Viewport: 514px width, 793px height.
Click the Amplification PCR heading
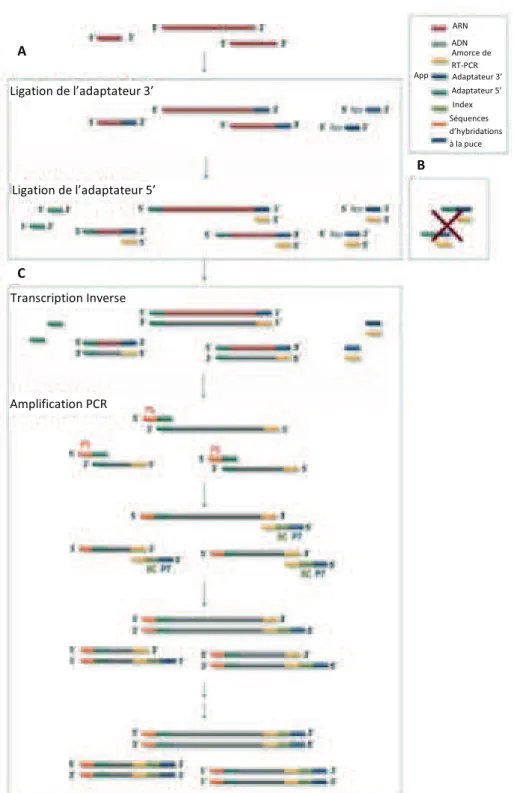pyautogui.click(x=58, y=404)
